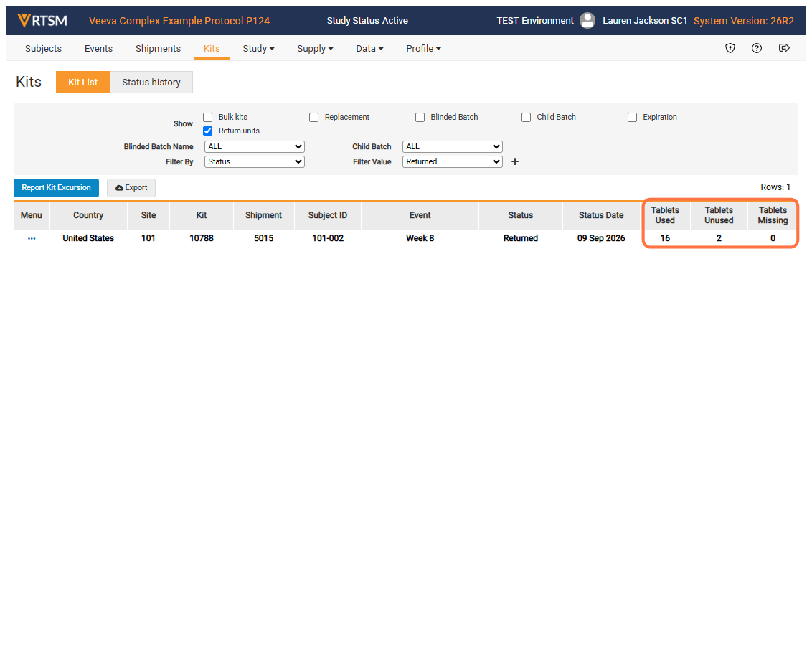Enable the Child Batch checkbox
The image size is (812, 660).
pyautogui.click(x=526, y=117)
